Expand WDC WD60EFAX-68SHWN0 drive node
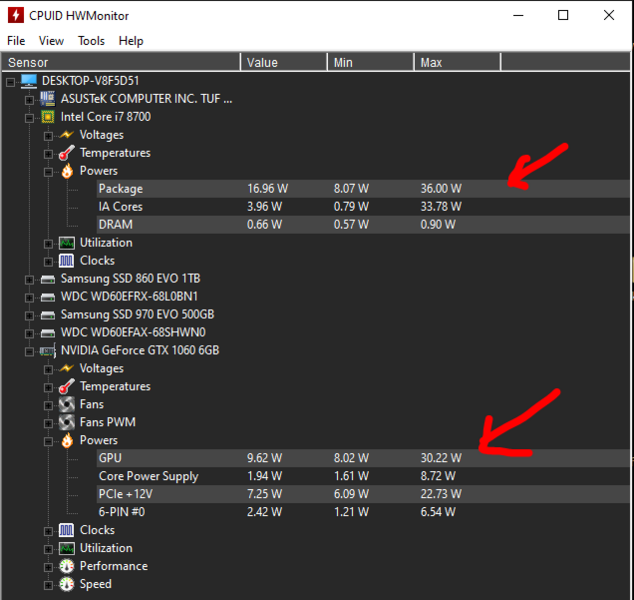Viewport: 634px width, 600px height. point(29,334)
